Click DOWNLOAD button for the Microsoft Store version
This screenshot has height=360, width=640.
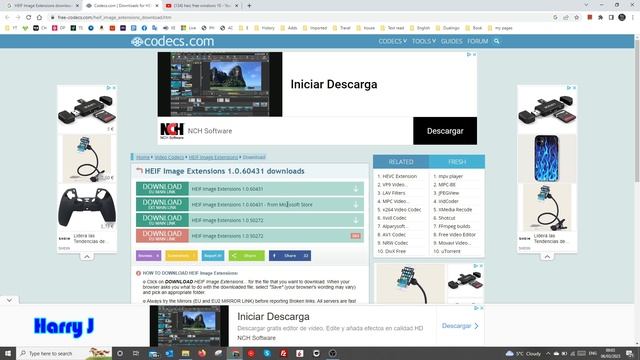tap(162, 204)
